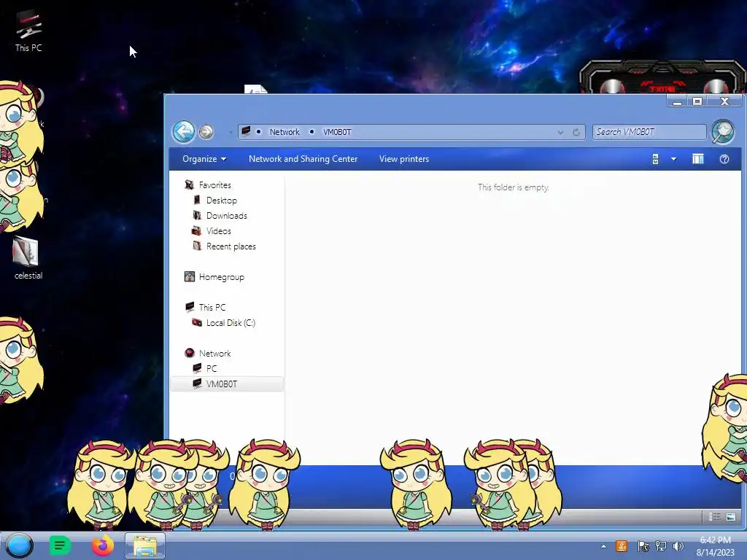Select Homegroup in navigation pane
The image size is (747, 560).
pyautogui.click(x=222, y=276)
